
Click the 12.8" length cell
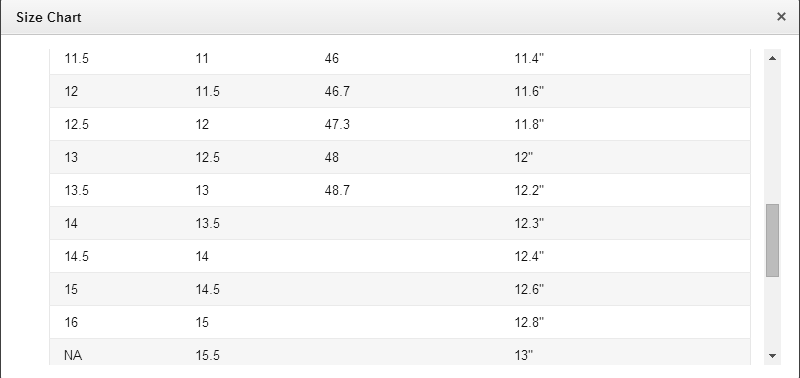click(x=529, y=322)
